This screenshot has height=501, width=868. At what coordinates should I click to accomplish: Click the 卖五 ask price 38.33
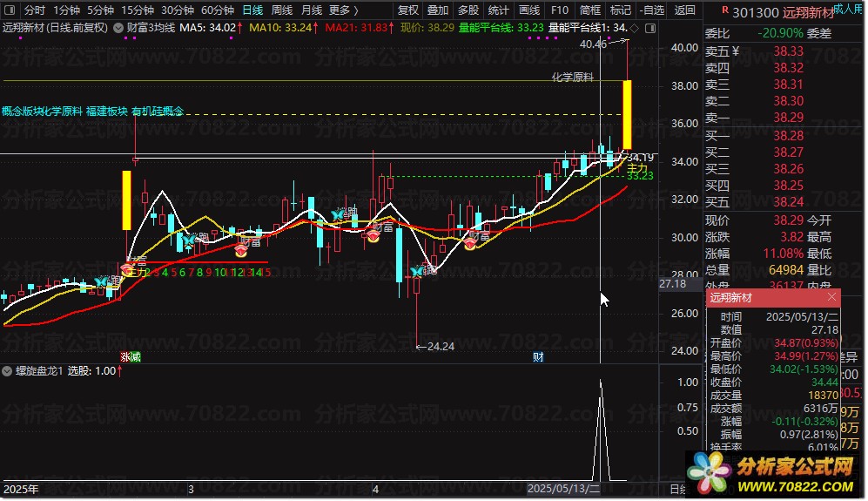(788, 51)
